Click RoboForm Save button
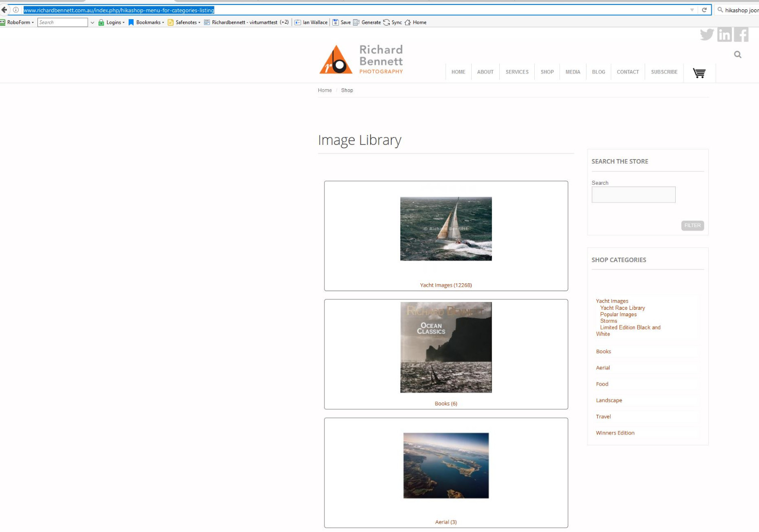This screenshot has width=759, height=532. 342,22
